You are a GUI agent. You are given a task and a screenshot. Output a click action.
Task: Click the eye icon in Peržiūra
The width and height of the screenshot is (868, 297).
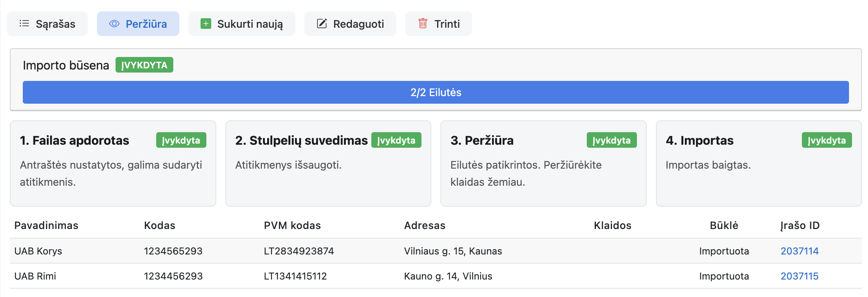114,24
